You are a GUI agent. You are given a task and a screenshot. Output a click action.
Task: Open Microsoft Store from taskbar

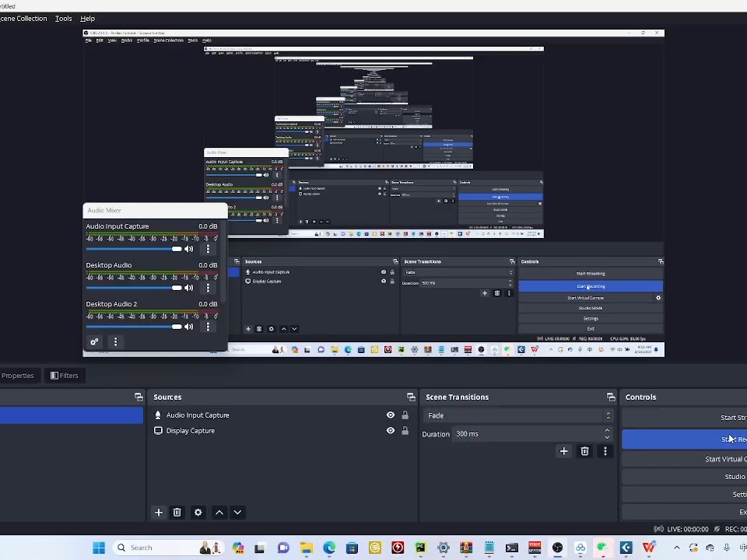coord(352,548)
